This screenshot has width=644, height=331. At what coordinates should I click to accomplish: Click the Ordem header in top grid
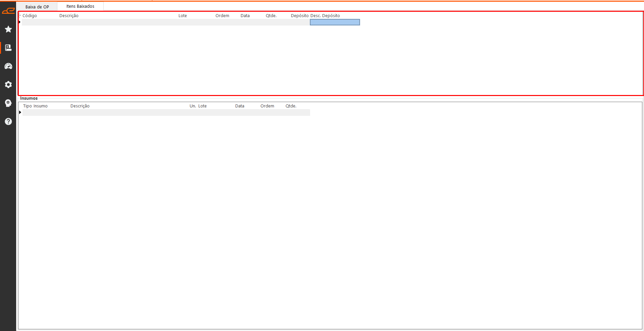pos(222,16)
